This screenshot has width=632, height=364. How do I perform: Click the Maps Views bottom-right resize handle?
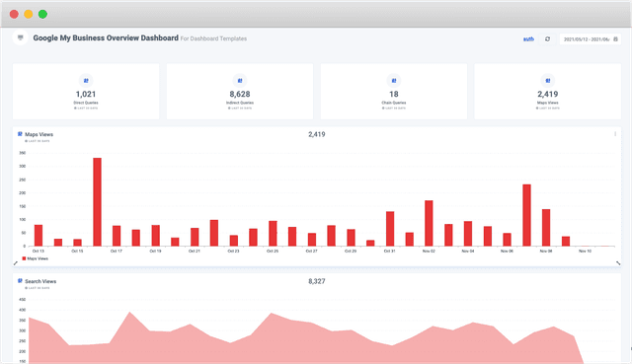(x=618, y=263)
